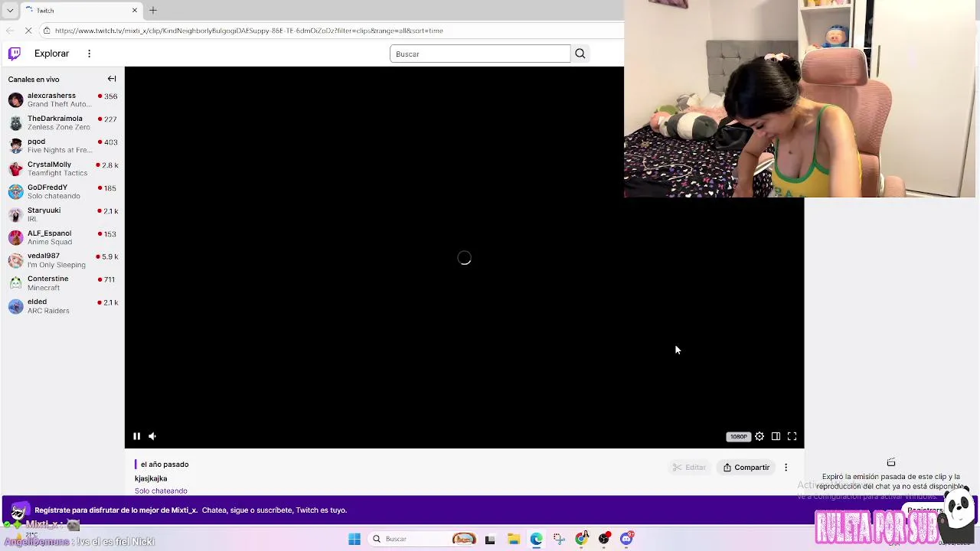This screenshot has width=980, height=551.
Task: Toggle theater mode on the player
Action: [776, 436]
